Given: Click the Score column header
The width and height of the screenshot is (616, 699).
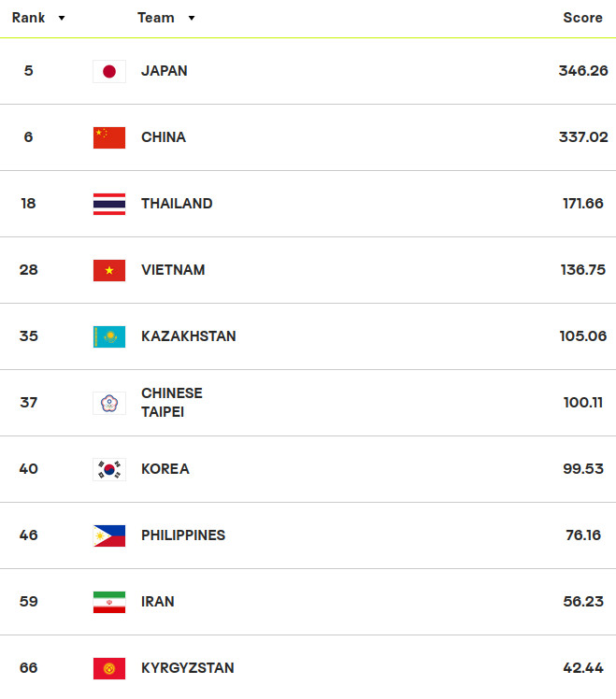Looking at the screenshot, I should click(x=581, y=18).
